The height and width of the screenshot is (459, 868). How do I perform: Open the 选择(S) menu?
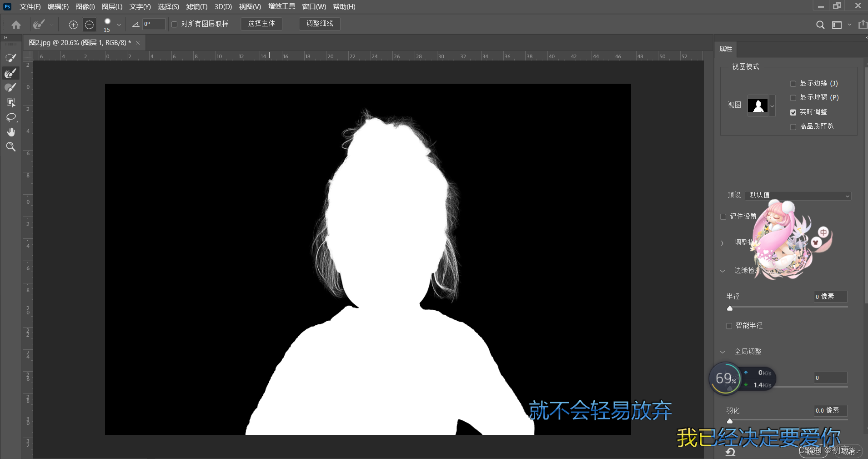[x=168, y=6]
